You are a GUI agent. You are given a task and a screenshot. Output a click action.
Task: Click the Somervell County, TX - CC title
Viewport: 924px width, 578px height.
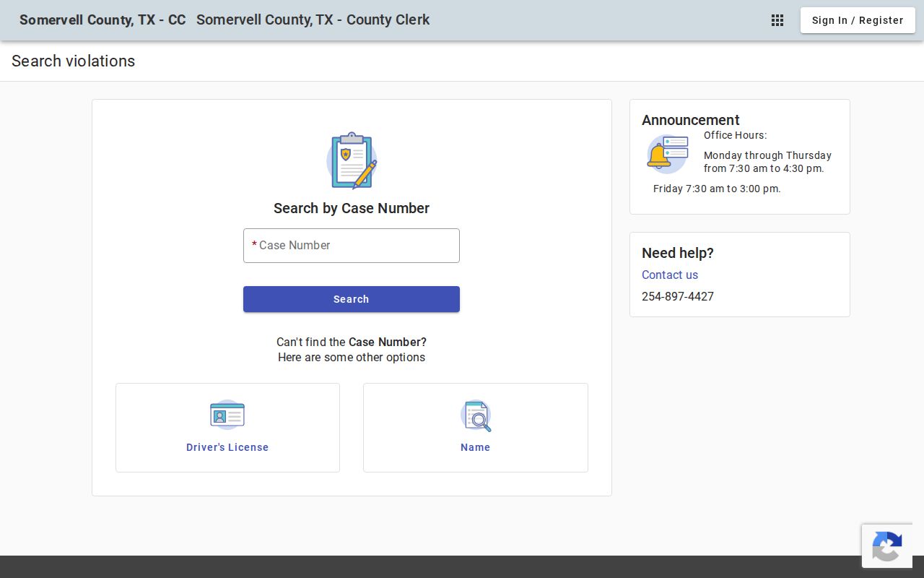pyautogui.click(x=103, y=20)
